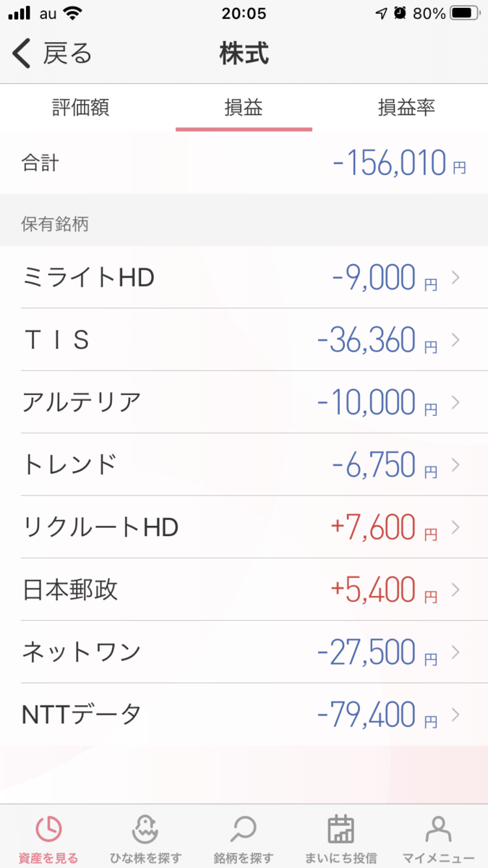Expand the ＴＩＳ holding row chevron
The image size is (488, 868).
click(x=454, y=340)
